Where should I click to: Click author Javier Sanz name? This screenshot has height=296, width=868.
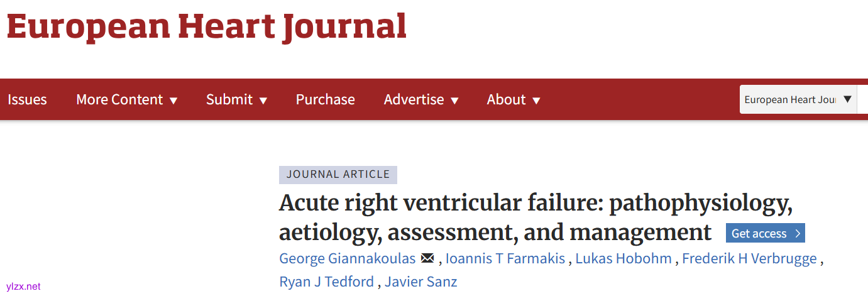(421, 282)
